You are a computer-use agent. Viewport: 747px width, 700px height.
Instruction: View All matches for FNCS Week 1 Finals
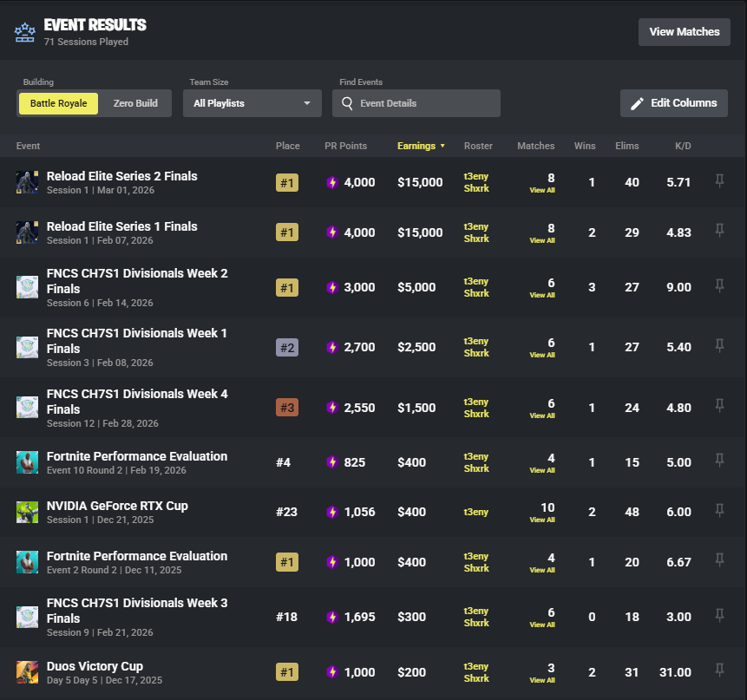pyautogui.click(x=542, y=356)
